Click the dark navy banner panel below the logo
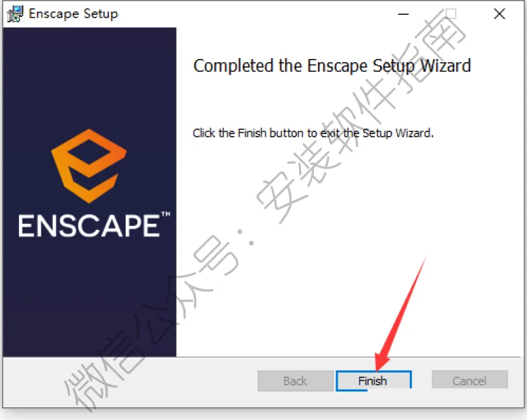Image resolution: width=527 pixels, height=420 pixels. pos(89,296)
